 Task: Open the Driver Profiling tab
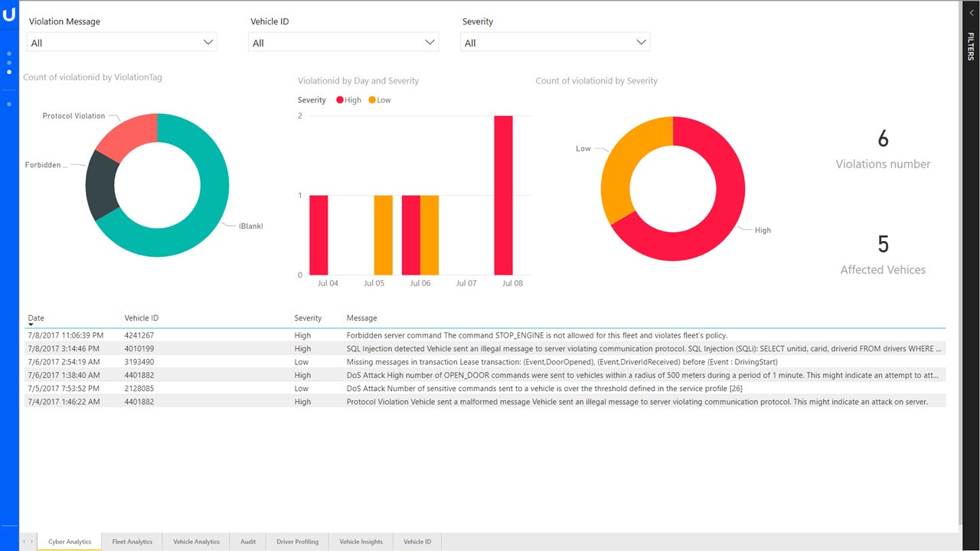297,542
